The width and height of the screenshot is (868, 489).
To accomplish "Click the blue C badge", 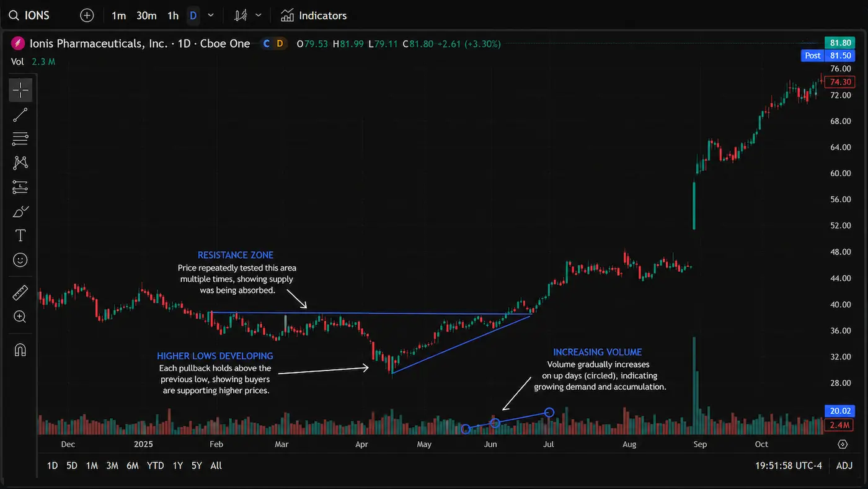I will click(267, 43).
